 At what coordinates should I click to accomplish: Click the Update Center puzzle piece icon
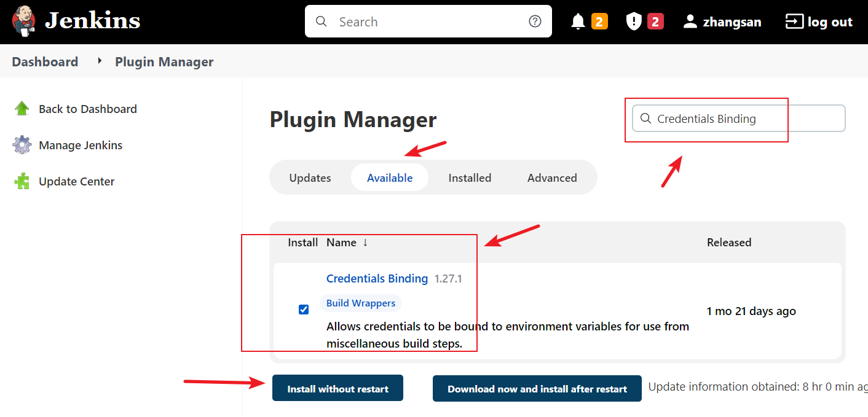point(22,181)
